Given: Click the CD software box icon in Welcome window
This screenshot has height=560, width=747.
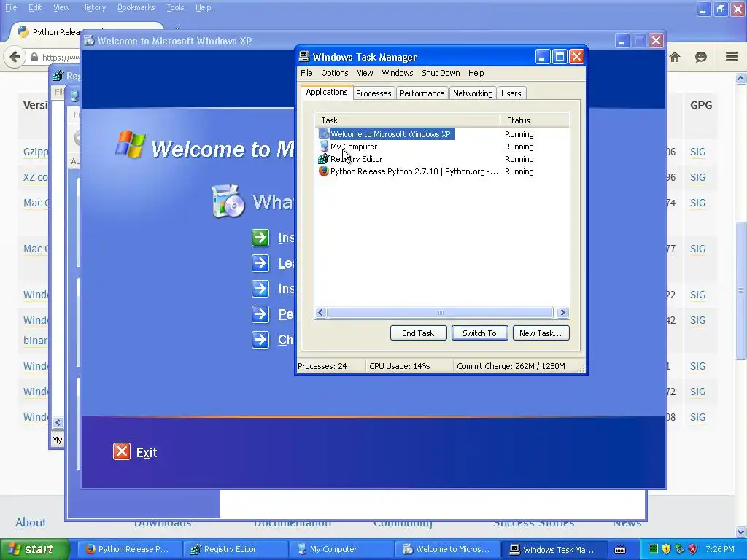Looking at the screenshot, I should pyautogui.click(x=228, y=201).
